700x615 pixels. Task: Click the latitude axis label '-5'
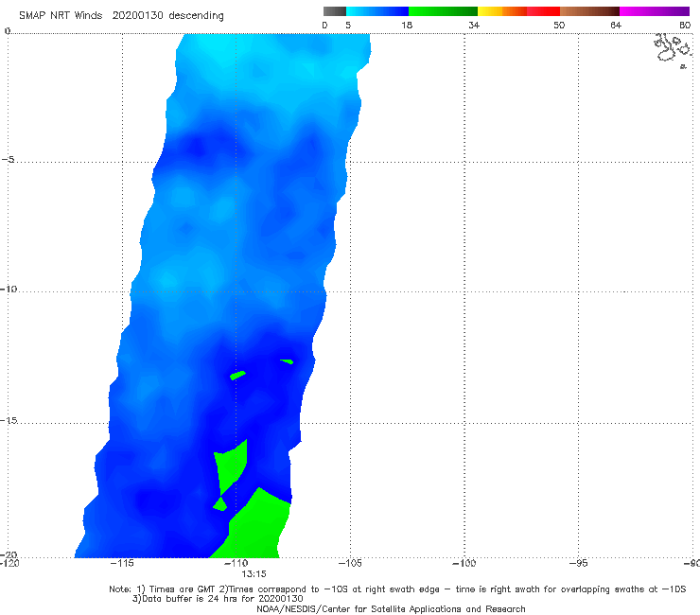click(9, 160)
